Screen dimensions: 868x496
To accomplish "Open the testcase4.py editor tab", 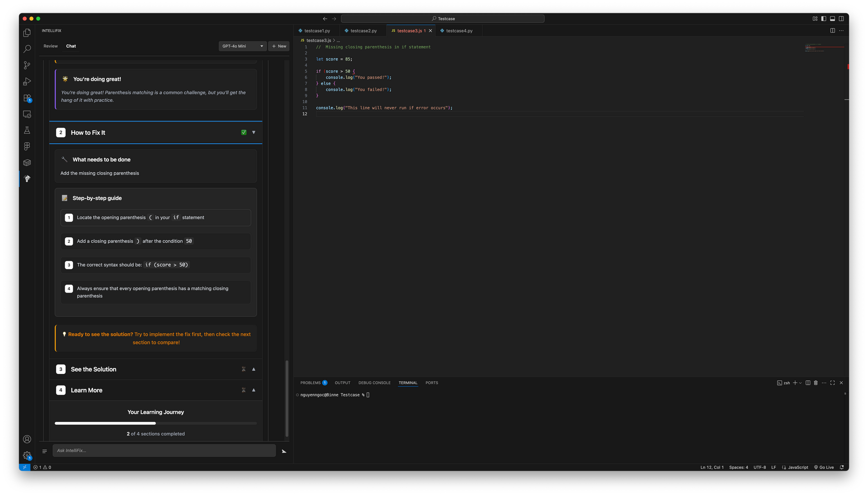I will point(459,31).
